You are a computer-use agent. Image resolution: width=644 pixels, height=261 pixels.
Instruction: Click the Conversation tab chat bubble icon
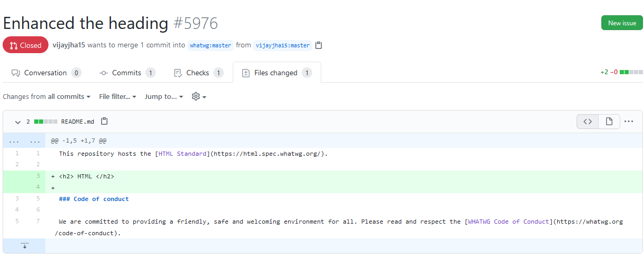[16, 73]
